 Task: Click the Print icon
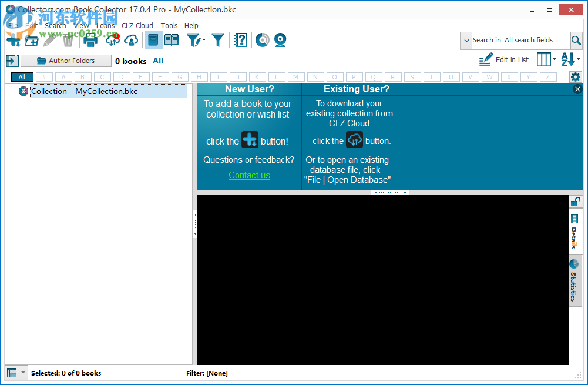tap(90, 40)
